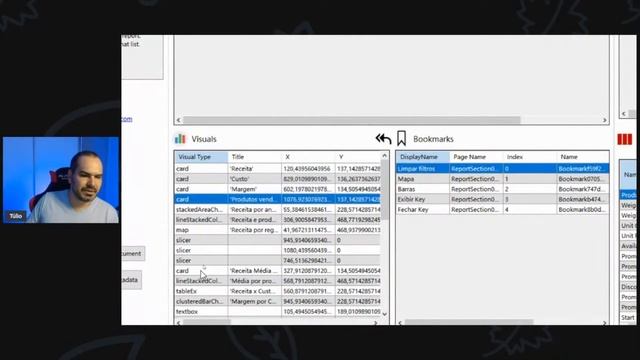Select the clusteredBarCh... visual row
This screenshot has width=640, height=360.
tap(278, 301)
